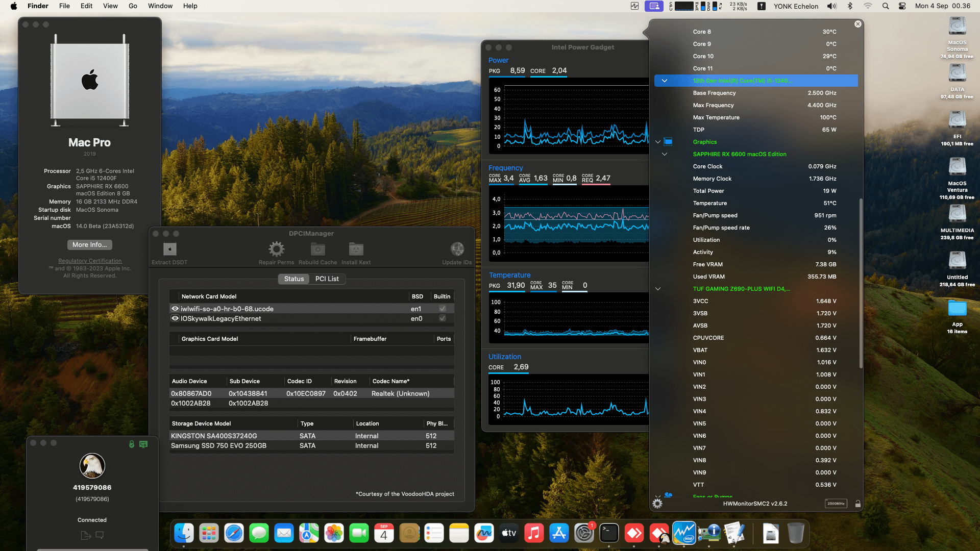Open the Regulatory Certification link
The width and height of the screenshot is (980, 551).
point(90,261)
